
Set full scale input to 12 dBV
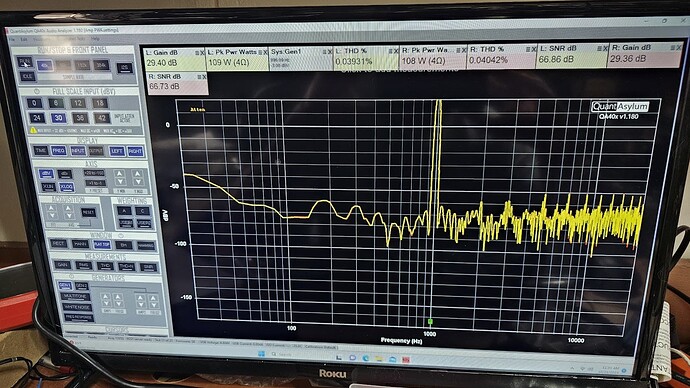(x=78, y=103)
